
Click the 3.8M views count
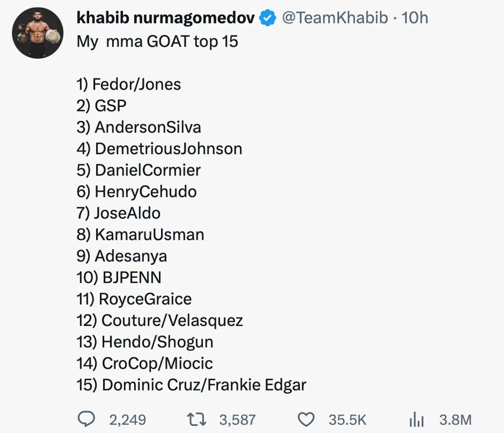[455, 420]
